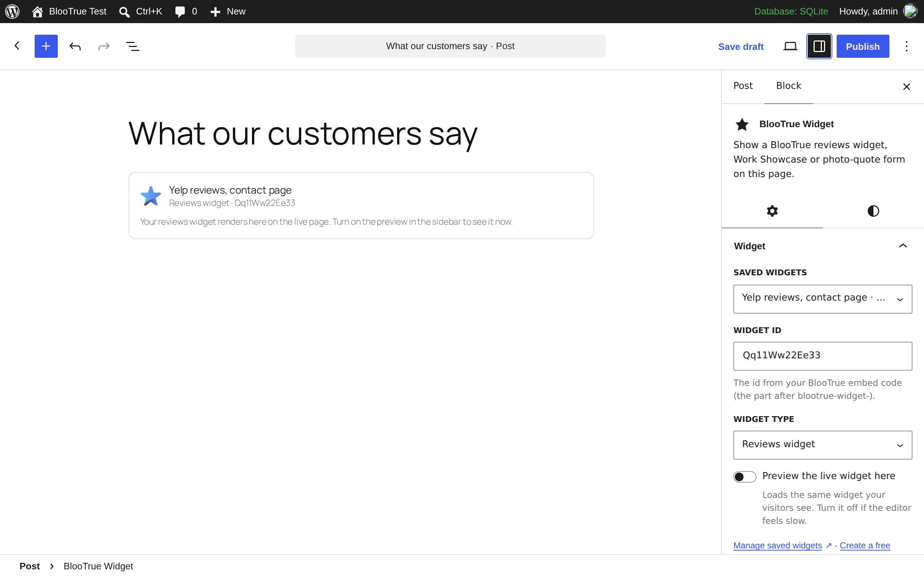This screenshot has width=924, height=578.
Task: Select the Block tab in sidebar
Action: 788,86
